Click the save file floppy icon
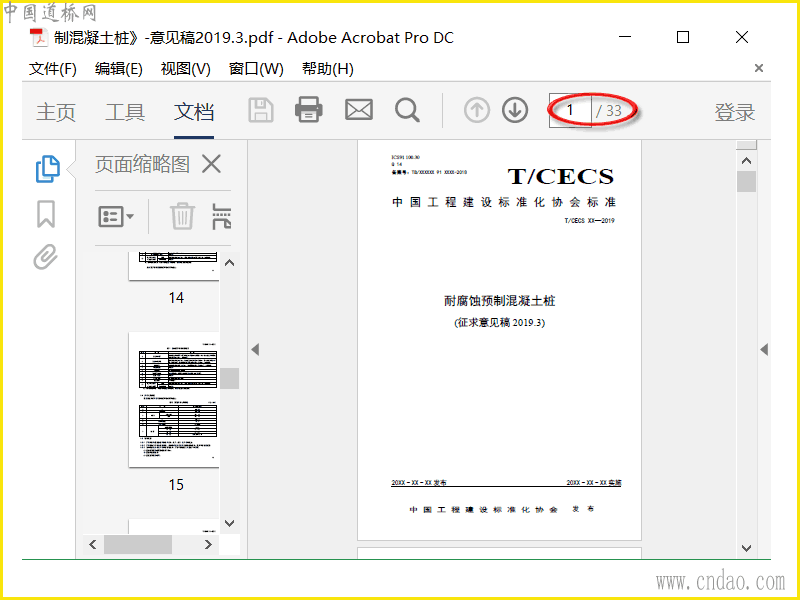 (261, 110)
